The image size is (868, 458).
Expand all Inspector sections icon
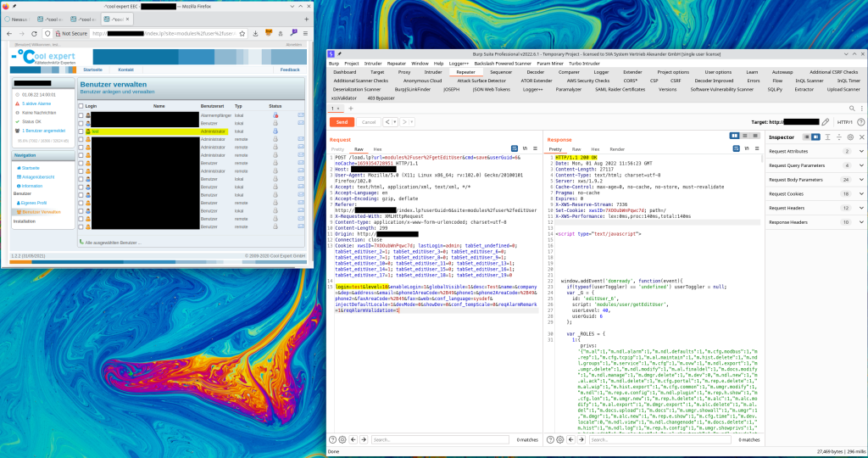pos(827,137)
